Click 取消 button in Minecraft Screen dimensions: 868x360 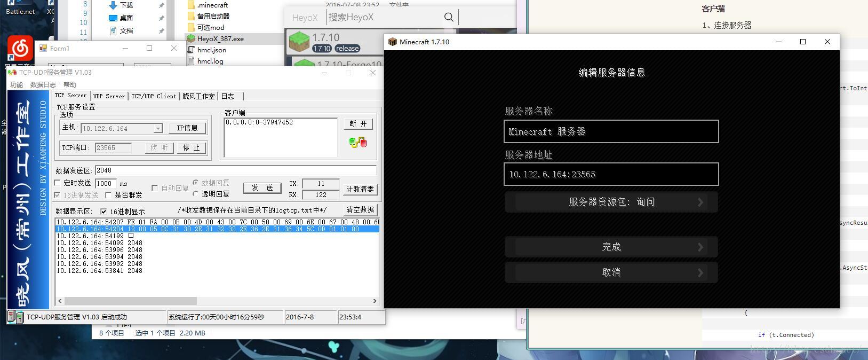[x=611, y=272]
